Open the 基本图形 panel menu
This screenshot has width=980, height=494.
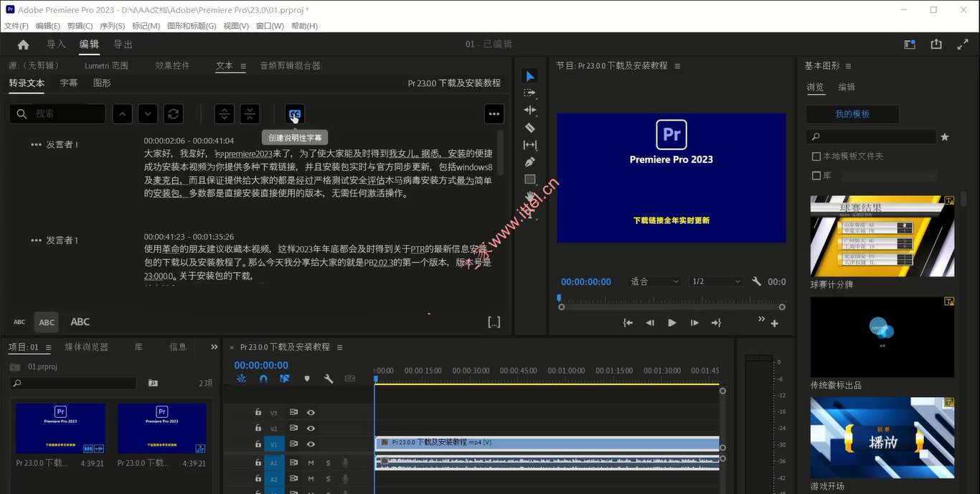[x=848, y=66]
